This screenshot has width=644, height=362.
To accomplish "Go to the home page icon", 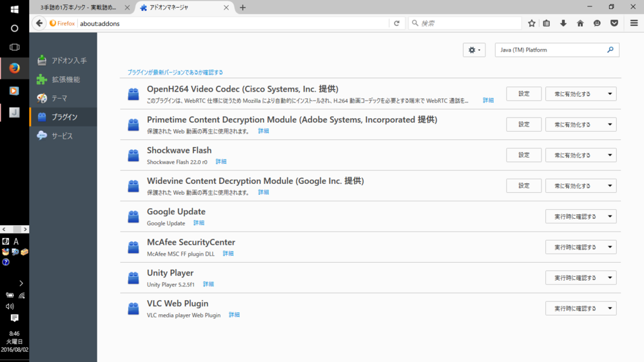I will (580, 23).
